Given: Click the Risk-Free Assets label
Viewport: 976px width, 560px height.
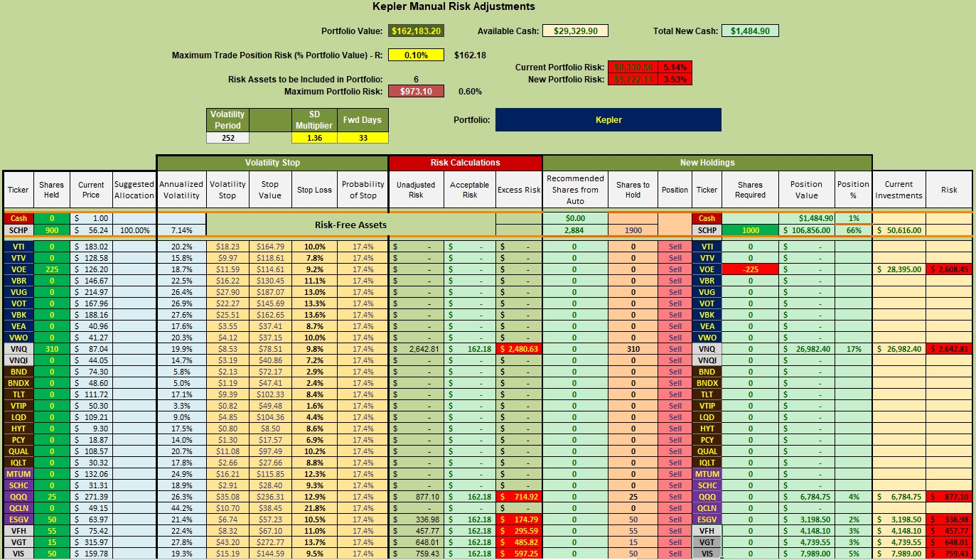Looking at the screenshot, I should pos(350,225).
